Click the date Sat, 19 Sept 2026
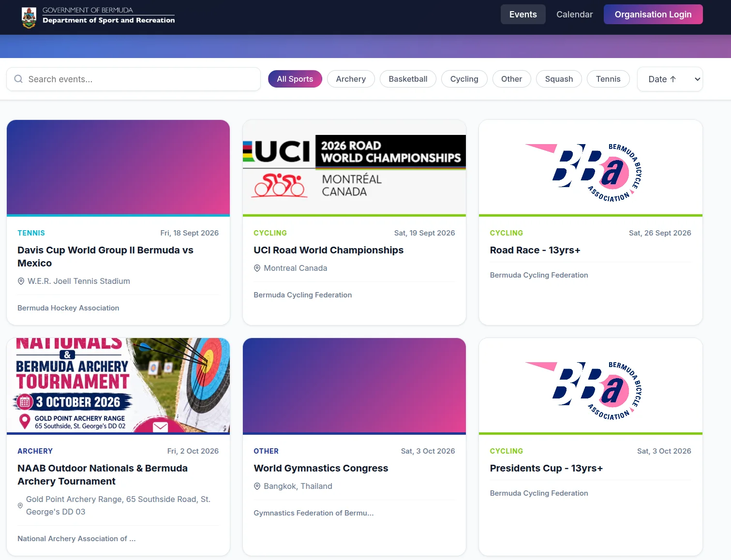 (x=425, y=233)
